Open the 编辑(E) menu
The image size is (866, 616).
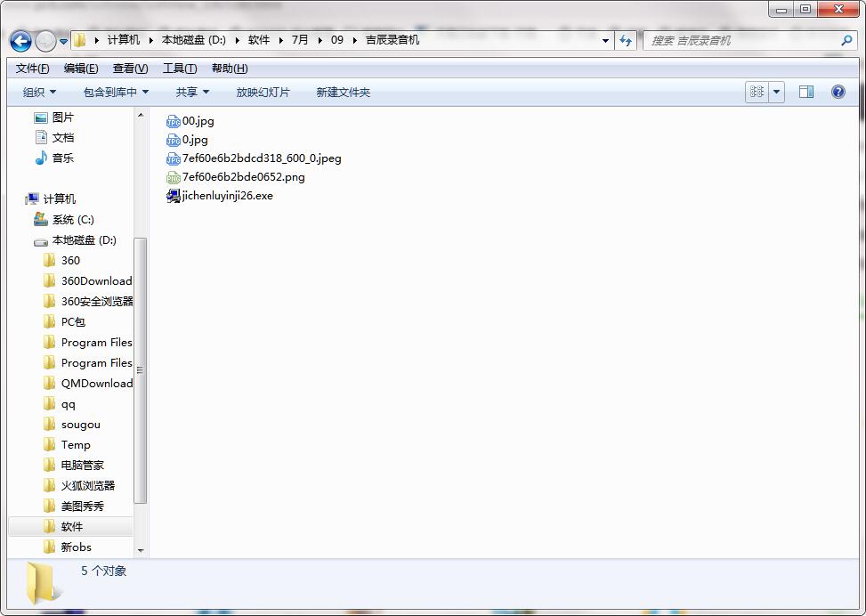(x=81, y=69)
